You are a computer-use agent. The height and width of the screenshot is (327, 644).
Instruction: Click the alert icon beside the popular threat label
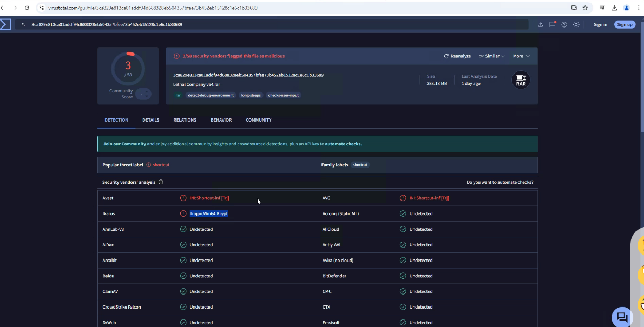(x=149, y=165)
